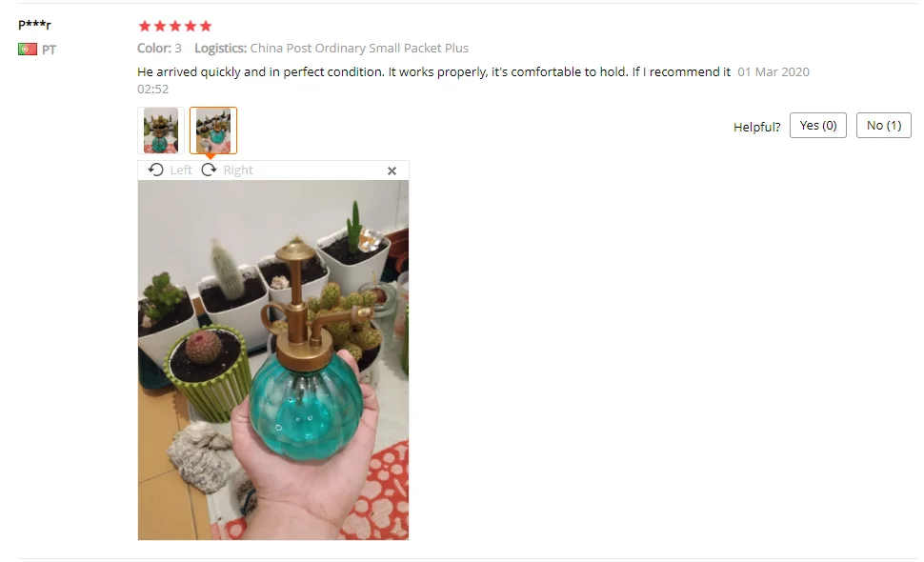Click the 'Left' rotate label

(181, 171)
